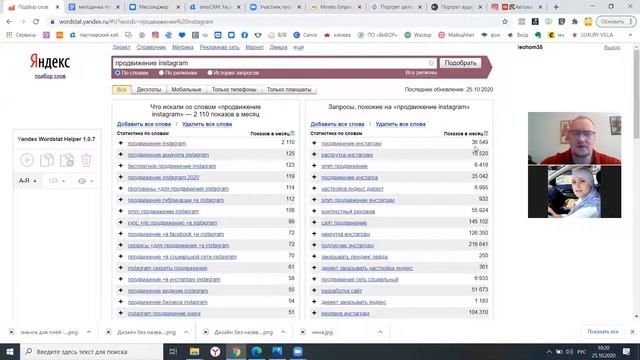
Task: Open Windows Start menu
Action: pyautogui.click(x=10, y=351)
